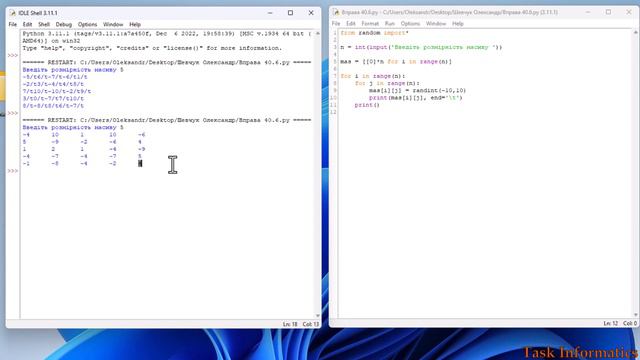Click the 'print(mas[i][j], end=' line in editor
Viewport: 640px width, 360px height.
tap(416, 98)
